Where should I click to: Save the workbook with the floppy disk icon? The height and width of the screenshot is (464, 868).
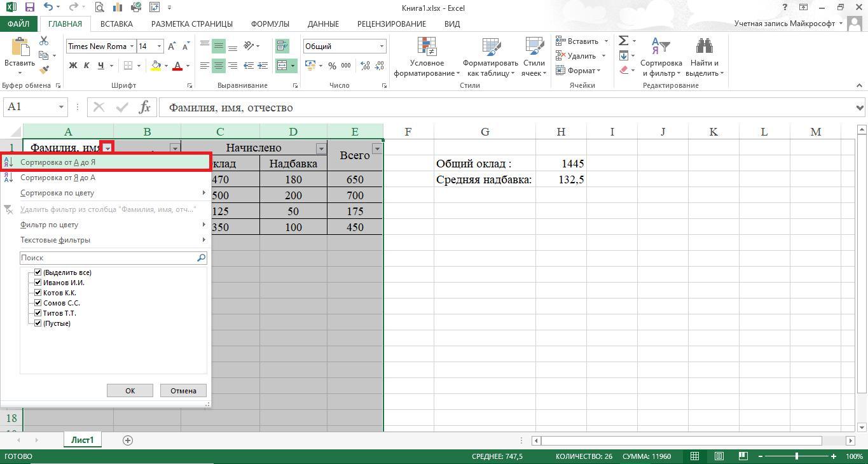click(29, 8)
